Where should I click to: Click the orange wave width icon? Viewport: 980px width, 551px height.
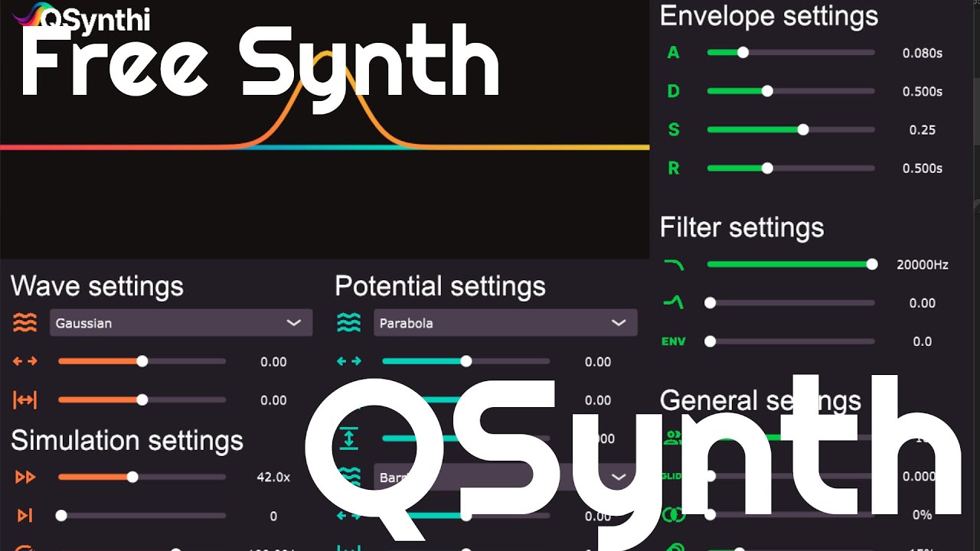[x=25, y=399]
